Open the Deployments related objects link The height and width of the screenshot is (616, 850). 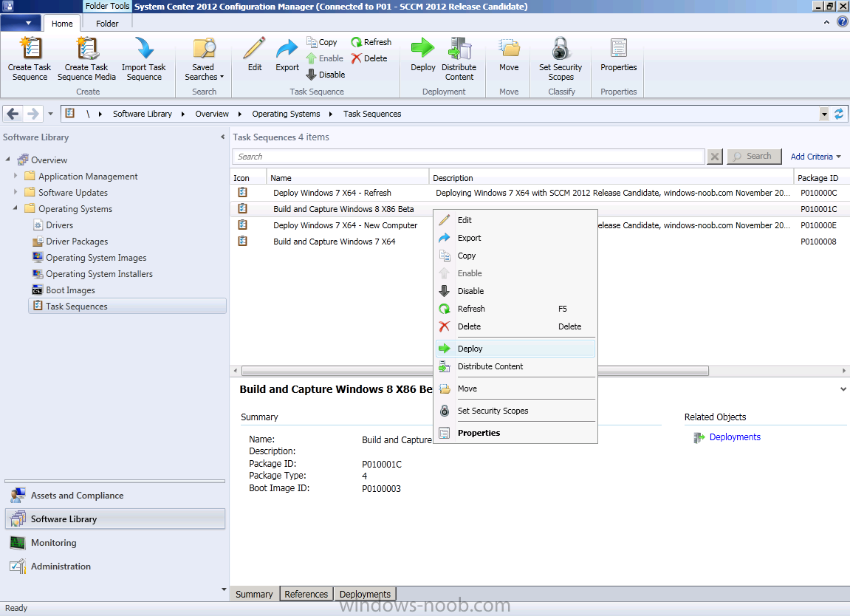tap(735, 437)
